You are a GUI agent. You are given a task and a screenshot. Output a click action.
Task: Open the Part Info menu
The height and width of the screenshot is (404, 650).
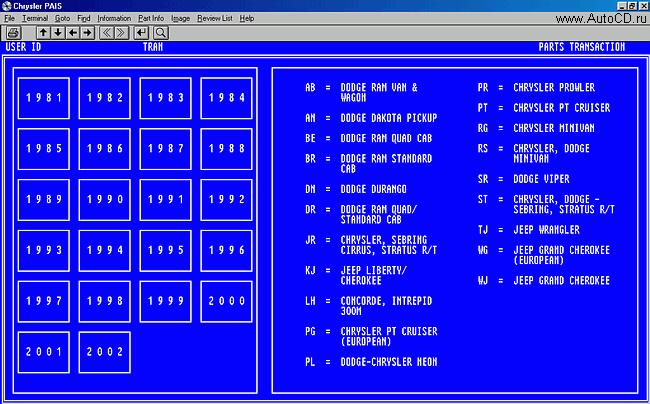151,18
